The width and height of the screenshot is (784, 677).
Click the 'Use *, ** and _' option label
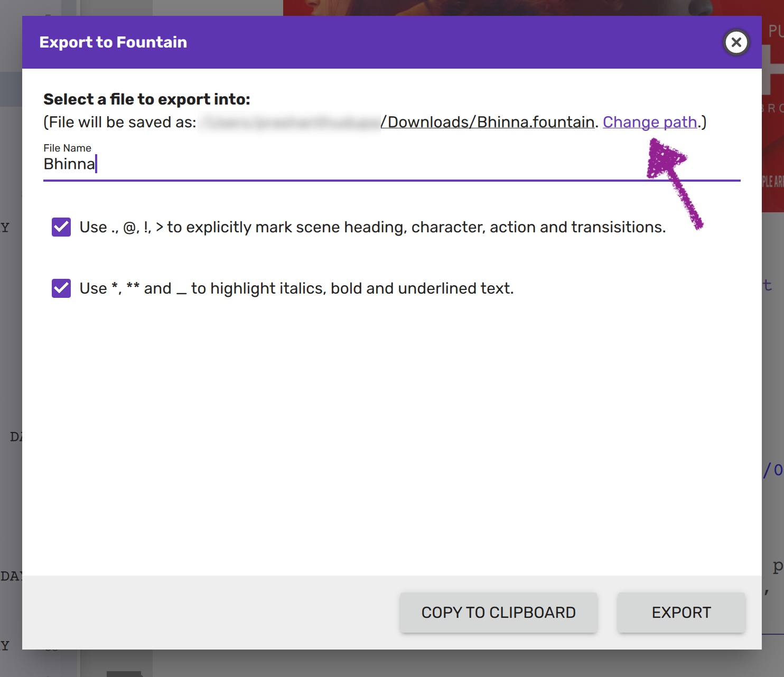tap(296, 288)
